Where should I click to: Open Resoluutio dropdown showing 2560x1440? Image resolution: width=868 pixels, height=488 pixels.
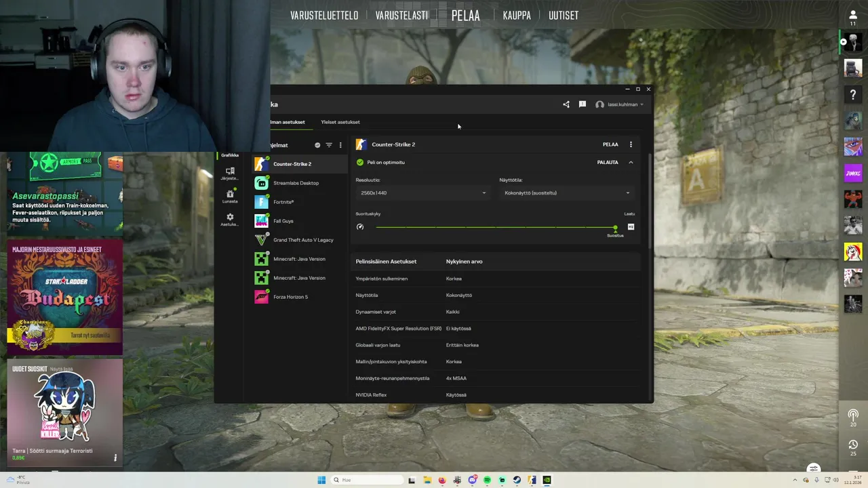click(x=423, y=193)
